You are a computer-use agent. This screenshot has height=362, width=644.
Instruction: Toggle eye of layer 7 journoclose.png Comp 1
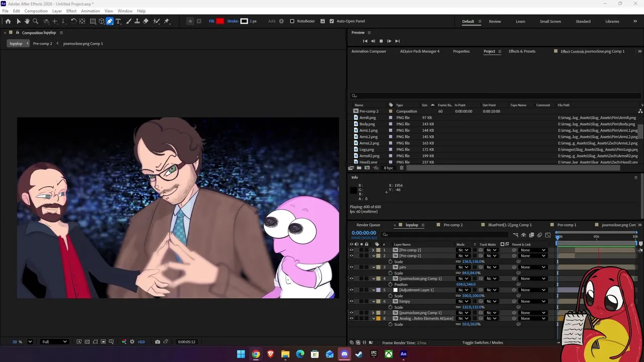click(x=351, y=313)
